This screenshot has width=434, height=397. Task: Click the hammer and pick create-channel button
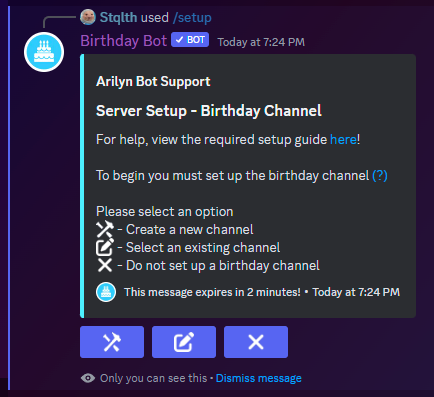click(112, 342)
